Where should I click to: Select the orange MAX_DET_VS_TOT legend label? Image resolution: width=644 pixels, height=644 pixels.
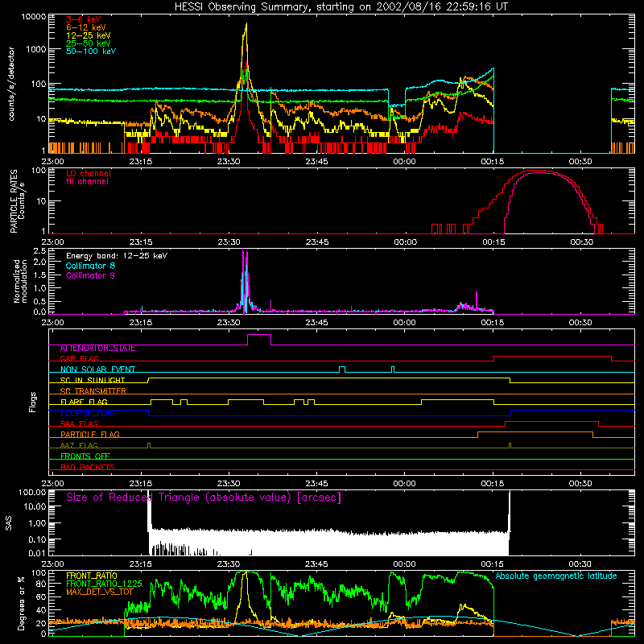[x=100, y=592]
